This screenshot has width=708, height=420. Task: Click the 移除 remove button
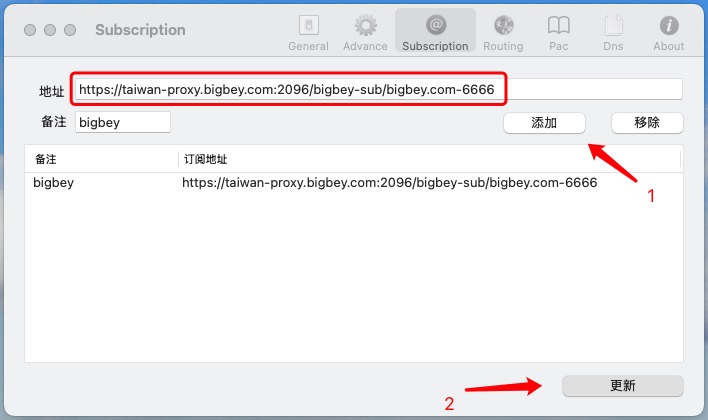pyautogui.click(x=647, y=122)
